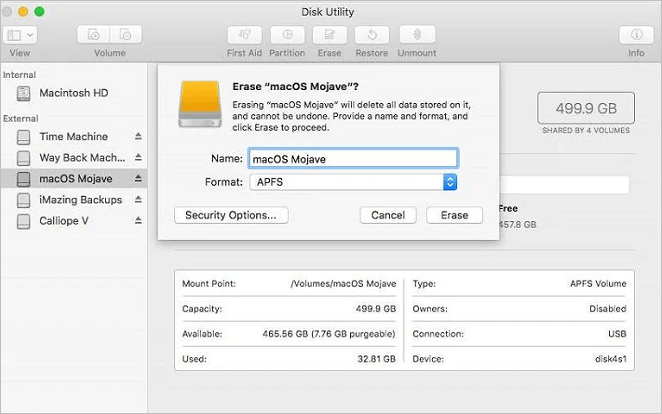
Task: Click the Type value APFS Volume
Action: (x=598, y=284)
